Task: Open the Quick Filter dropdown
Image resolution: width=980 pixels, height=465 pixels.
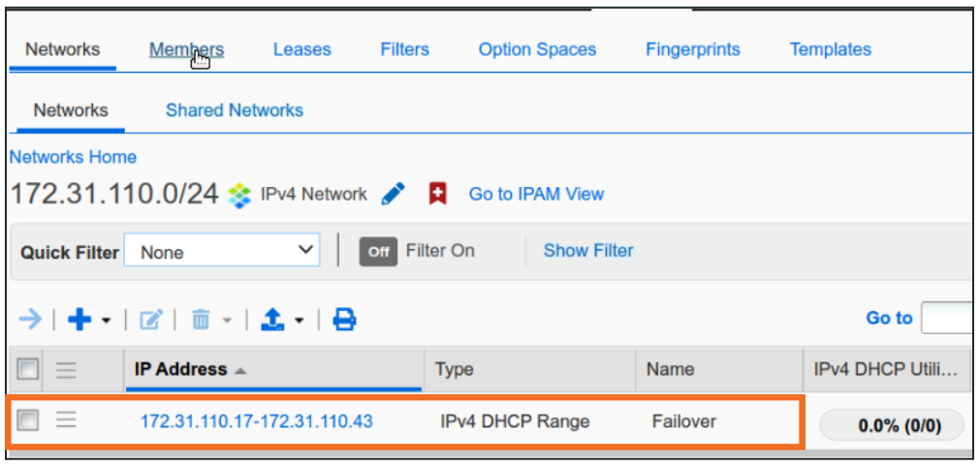Action: coord(222,252)
